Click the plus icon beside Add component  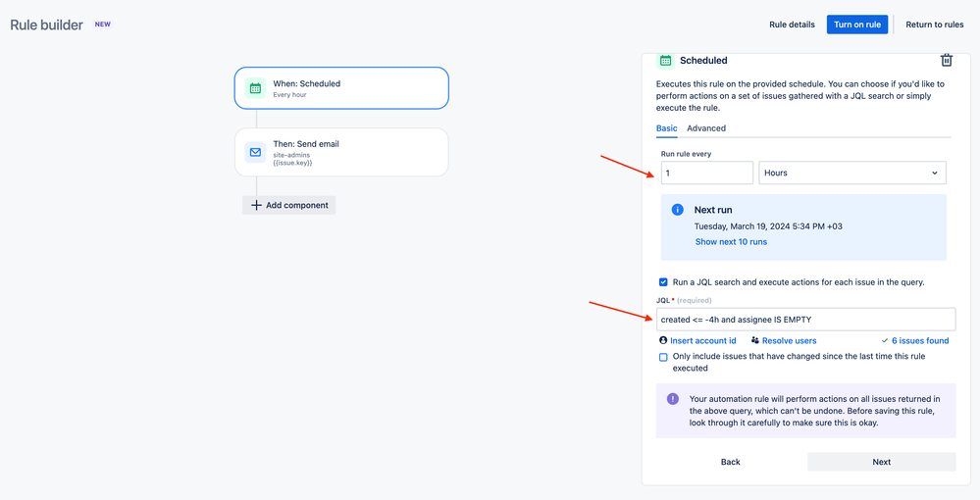click(256, 205)
